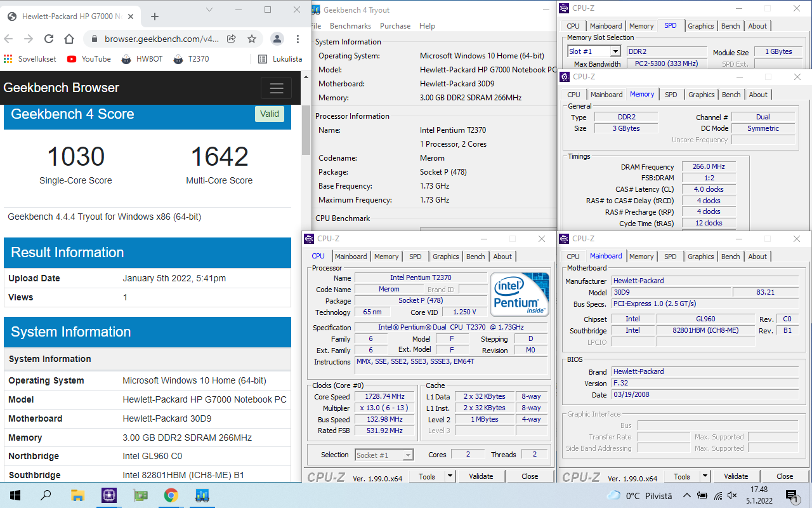This screenshot has width=812, height=508.
Task: Click the CPU-Z taskbar icon
Action: pyautogui.click(x=109, y=495)
